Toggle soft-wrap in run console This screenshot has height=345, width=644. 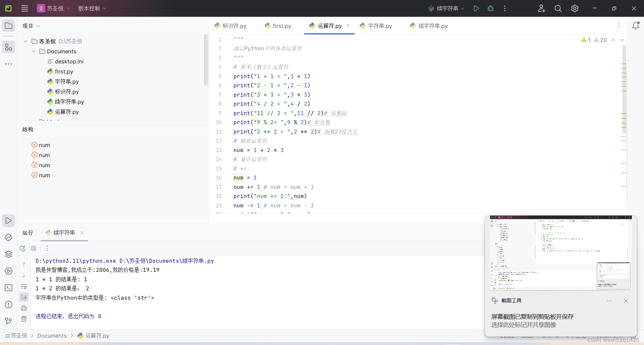pos(24,287)
